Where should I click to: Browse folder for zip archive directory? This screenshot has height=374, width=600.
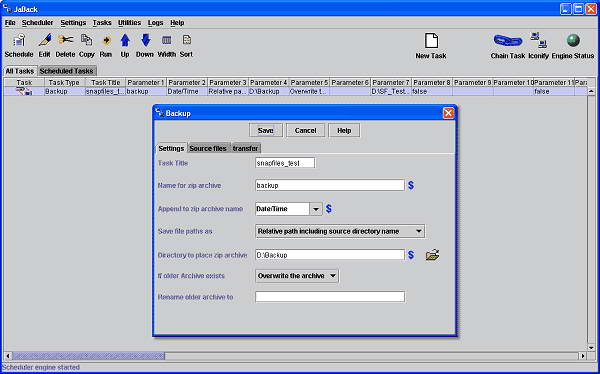[x=432, y=255]
